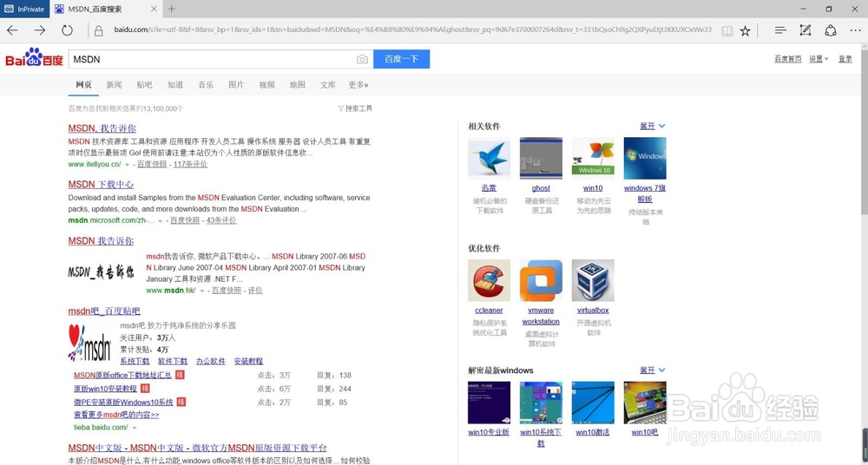868x465 pixels.
Task: Click the MSDN_我告诉你 calligraphy logo image
Action: click(102, 272)
